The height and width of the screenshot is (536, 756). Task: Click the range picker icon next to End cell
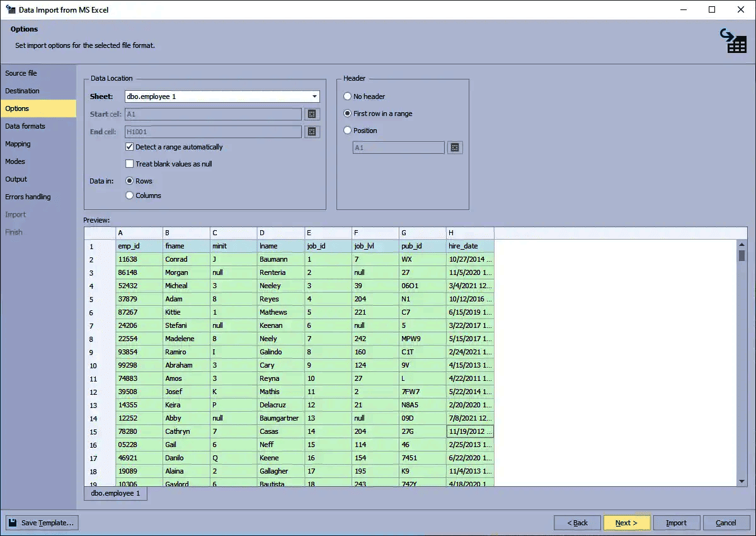point(312,131)
